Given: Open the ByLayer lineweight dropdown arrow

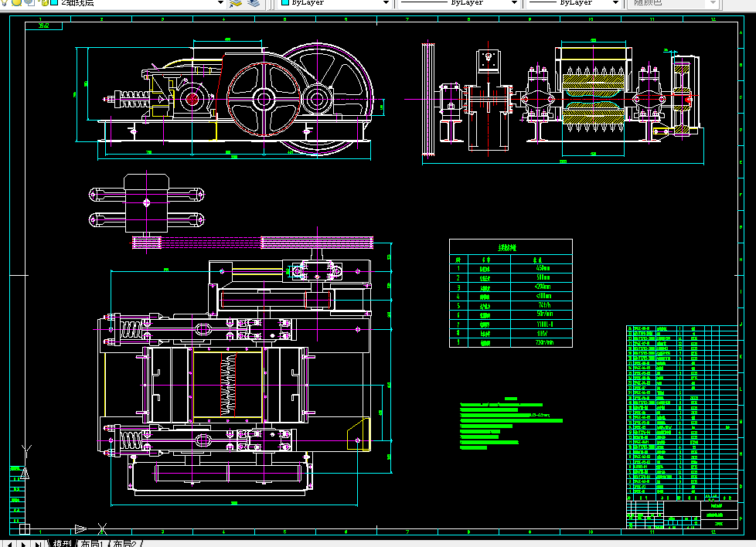Looking at the screenshot, I should click(x=615, y=3).
